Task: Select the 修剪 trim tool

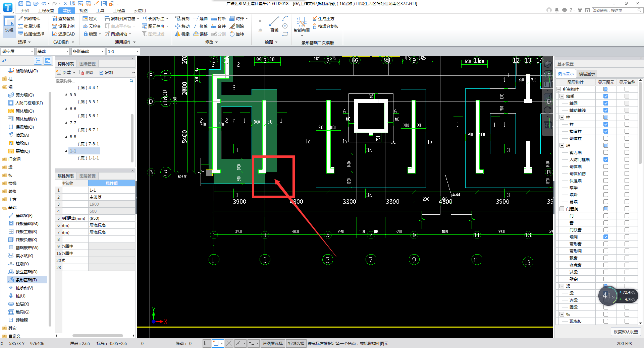Action: (200, 26)
